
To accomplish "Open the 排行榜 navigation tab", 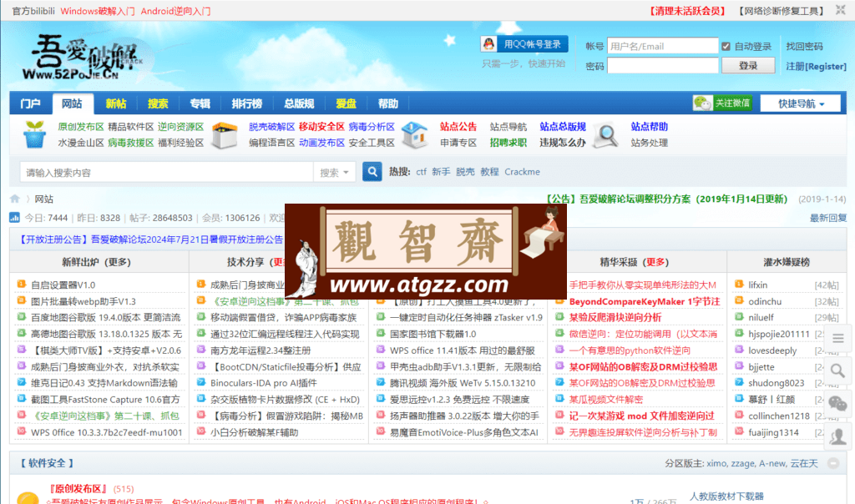I will [x=246, y=103].
